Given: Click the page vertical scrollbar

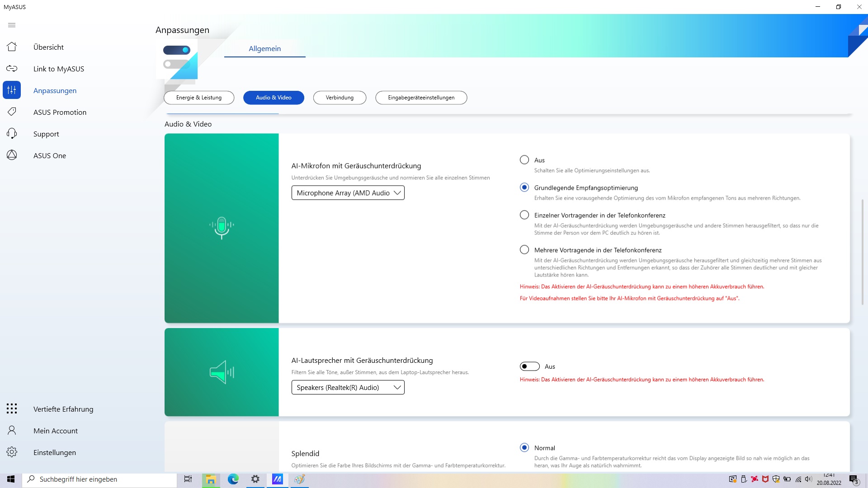Looking at the screenshot, I should tap(862, 252).
